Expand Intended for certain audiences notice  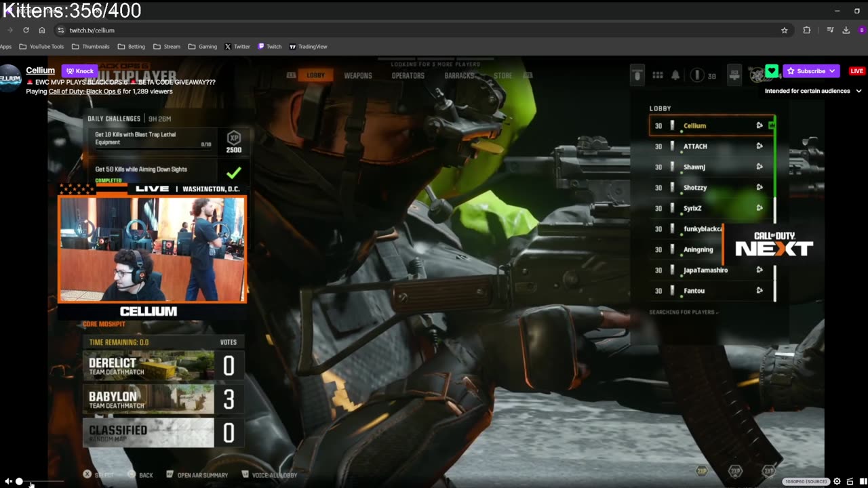pos(859,91)
